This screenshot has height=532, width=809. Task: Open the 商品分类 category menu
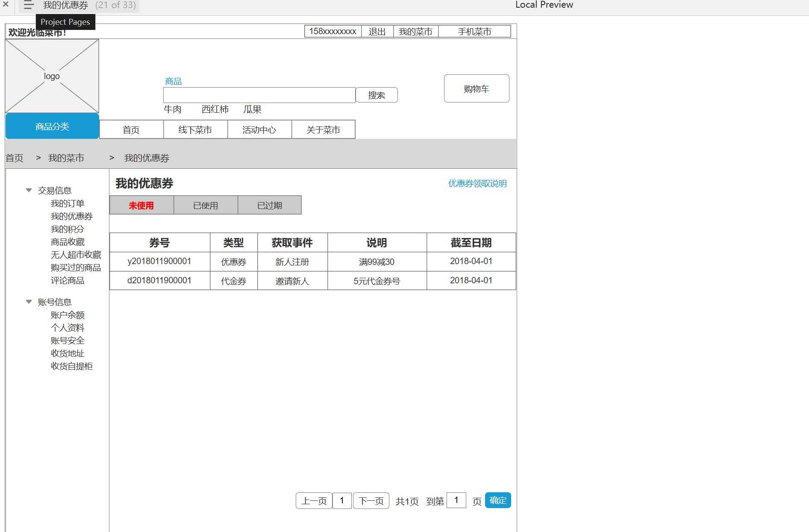(52, 126)
